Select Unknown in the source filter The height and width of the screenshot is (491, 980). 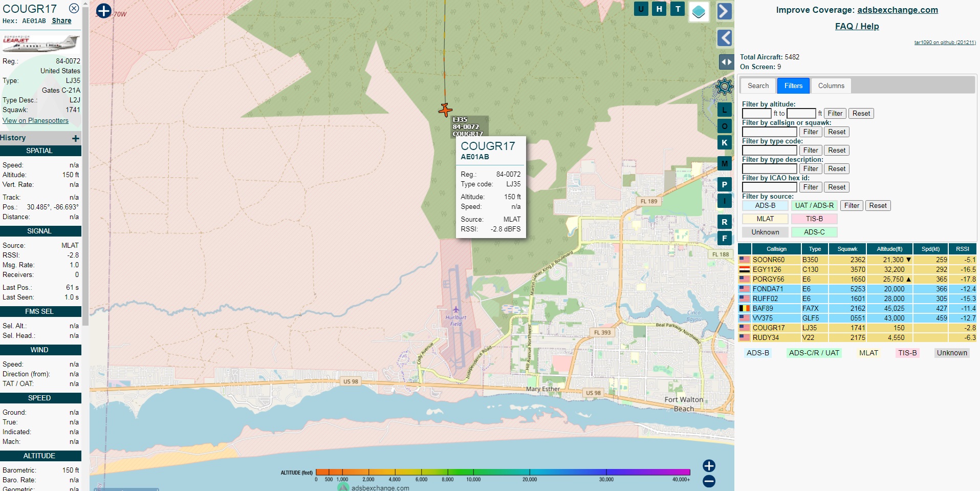[x=765, y=232]
